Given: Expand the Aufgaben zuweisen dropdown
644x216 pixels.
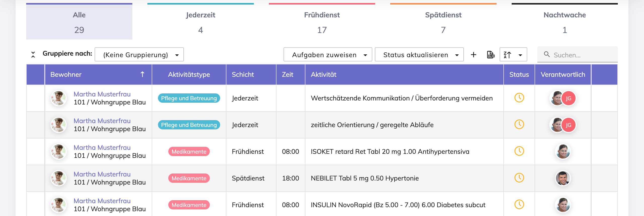Looking at the screenshot, I should coord(328,55).
